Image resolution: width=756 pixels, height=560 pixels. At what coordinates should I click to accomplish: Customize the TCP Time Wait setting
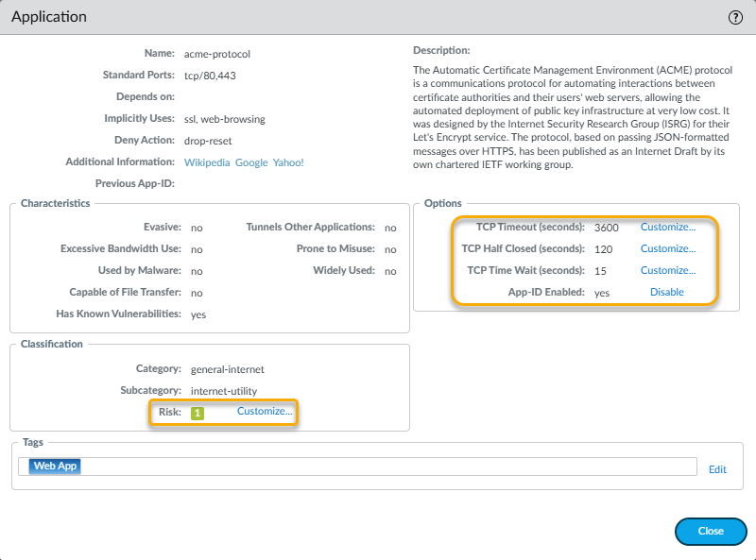(x=667, y=271)
